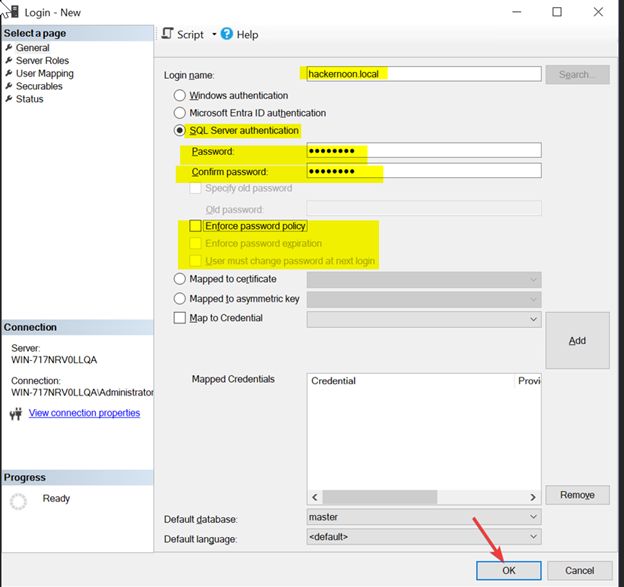Screen dimensions: 624x587
Task: Click the connection properties plug icon
Action: (x=16, y=414)
